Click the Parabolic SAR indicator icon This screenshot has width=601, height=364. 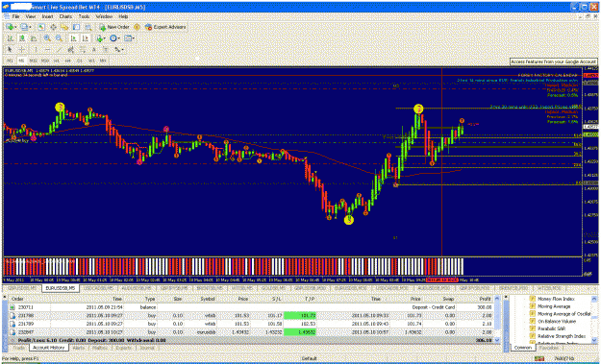(x=532, y=328)
